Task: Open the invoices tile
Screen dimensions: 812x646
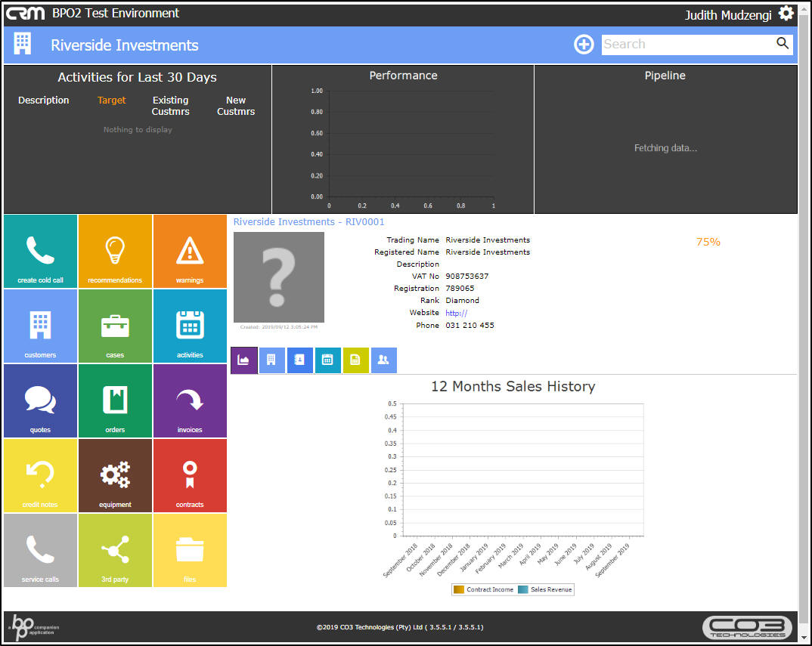Action: 190,400
